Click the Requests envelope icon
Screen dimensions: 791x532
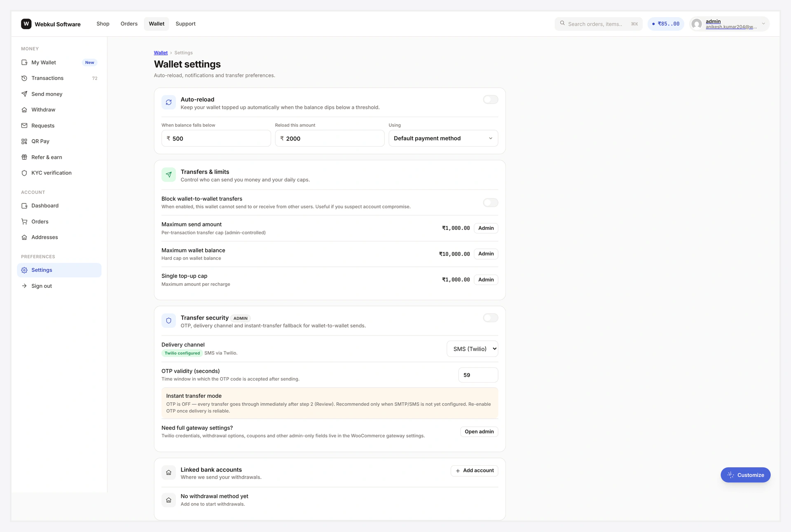24,126
